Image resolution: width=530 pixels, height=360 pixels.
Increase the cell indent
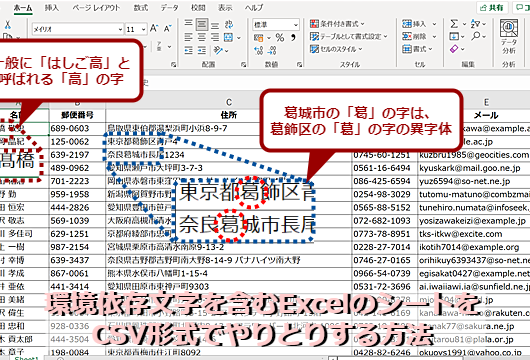(x=202, y=51)
